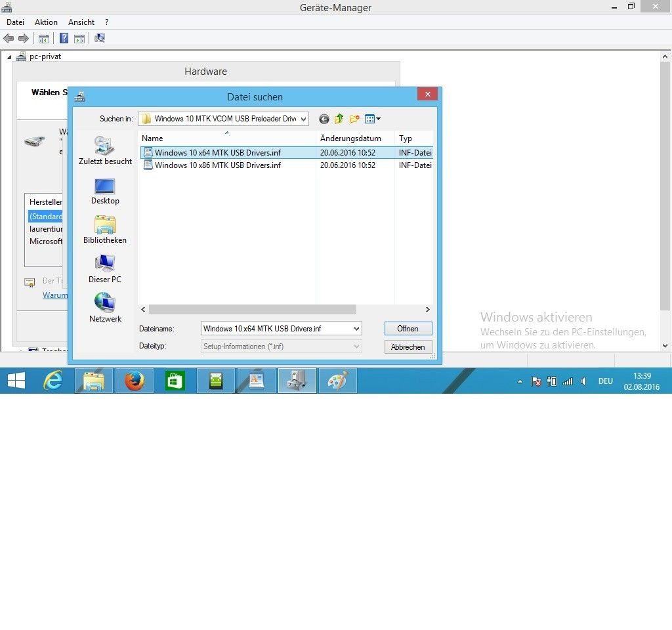This screenshot has height=630, width=672.
Task: Click the Action Center flag tray icon
Action: (x=535, y=381)
